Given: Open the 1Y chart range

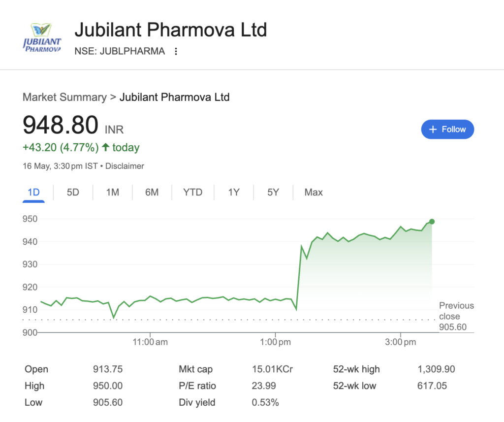Looking at the screenshot, I should point(234,193).
